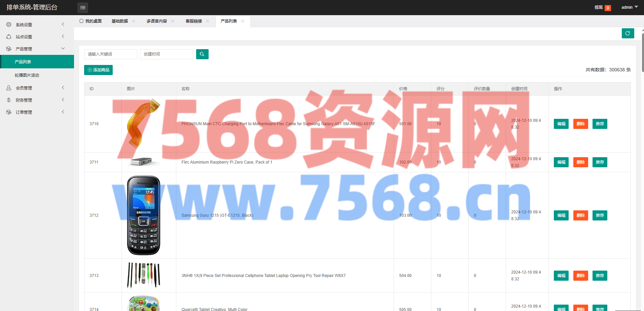This screenshot has width=644, height=311.
Task: Click the hamburger menu toggle icon
Action: click(83, 7)
